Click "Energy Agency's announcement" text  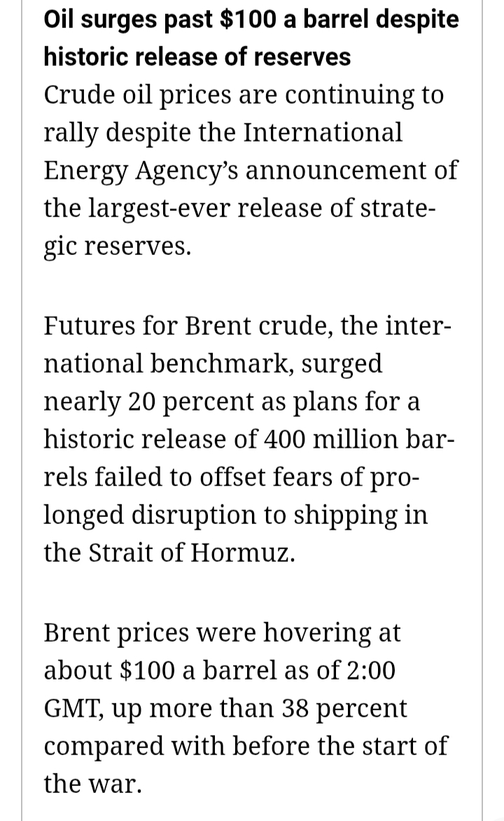250,170
